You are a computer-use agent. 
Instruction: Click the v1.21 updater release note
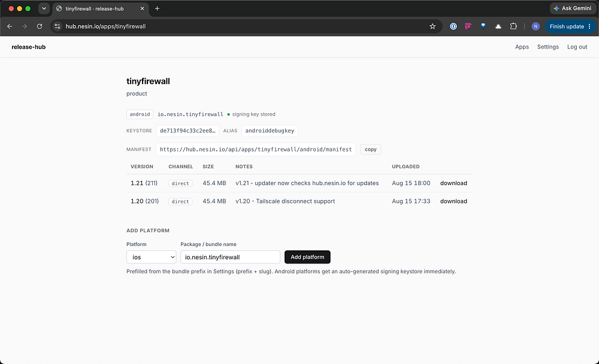point(307,183)
